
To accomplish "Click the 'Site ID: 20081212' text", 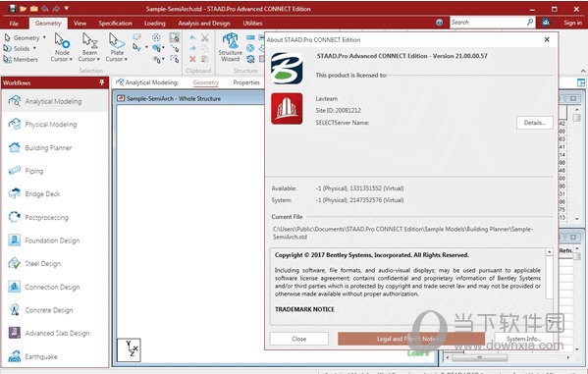I will click(339, 110).
